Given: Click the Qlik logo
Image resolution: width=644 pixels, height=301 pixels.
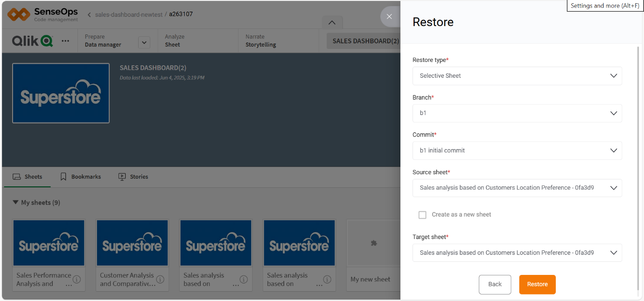Looking at the screenshot, I should (32, 41).
